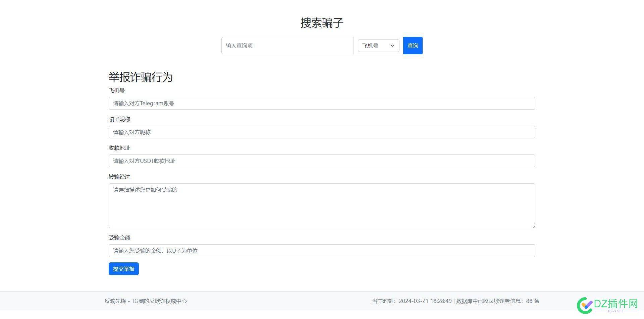Click the footer timestamp and record count
644x319 pixels.
pyautogui.click(x=455, y=301)
